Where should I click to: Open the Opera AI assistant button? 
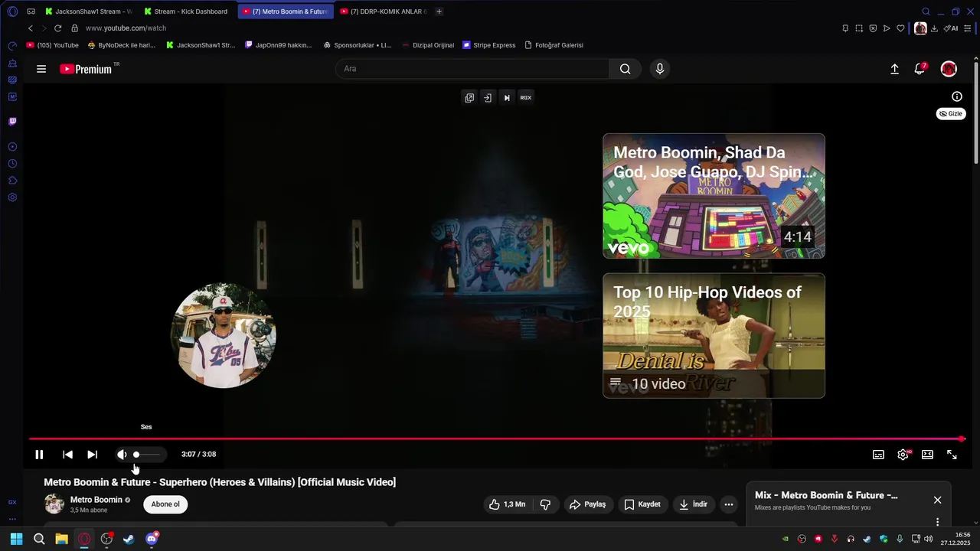point(951,28)
